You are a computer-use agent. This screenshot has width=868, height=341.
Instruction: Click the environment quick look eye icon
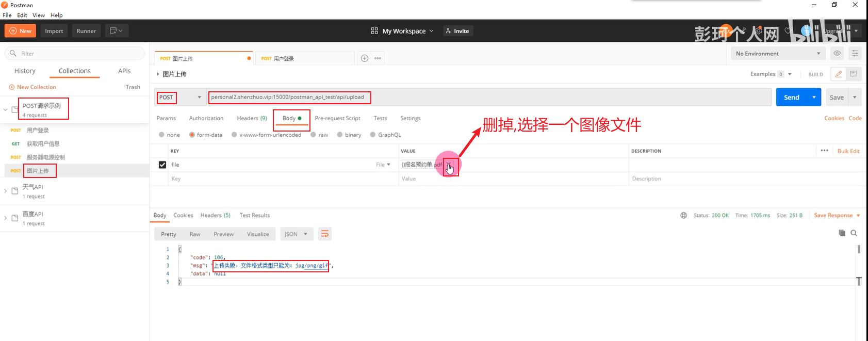[837, 53]
